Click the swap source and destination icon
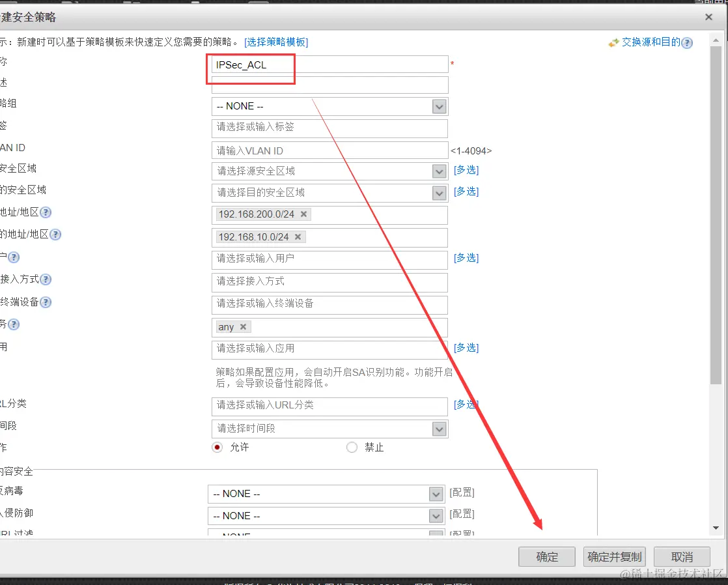 [614, 43]
